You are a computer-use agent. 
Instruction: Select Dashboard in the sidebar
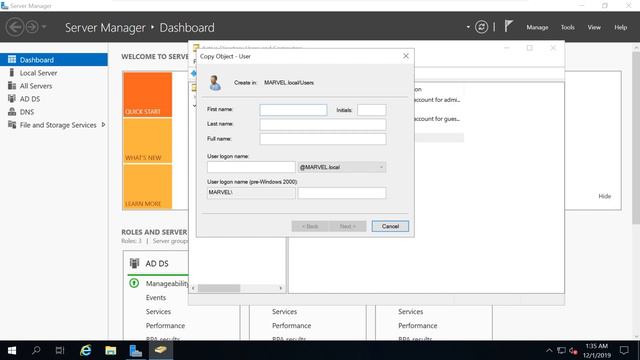tap(54, 60)
